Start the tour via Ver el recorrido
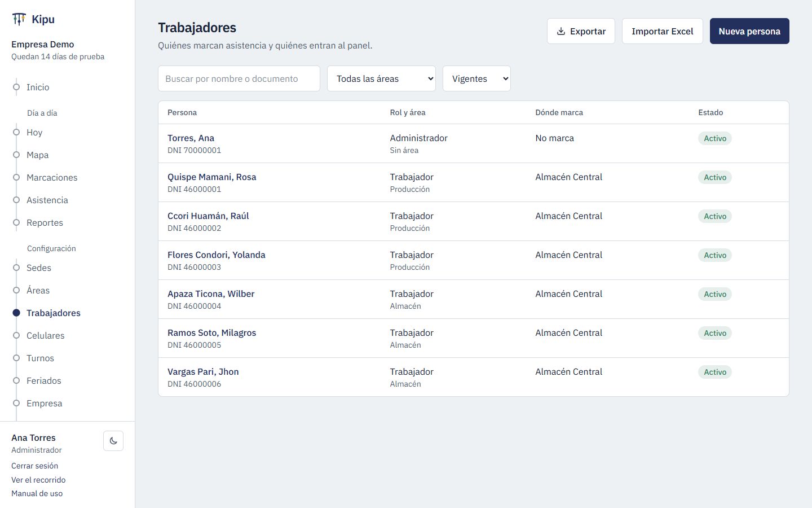This screenshot has height=508, width=812. (38, 480)
